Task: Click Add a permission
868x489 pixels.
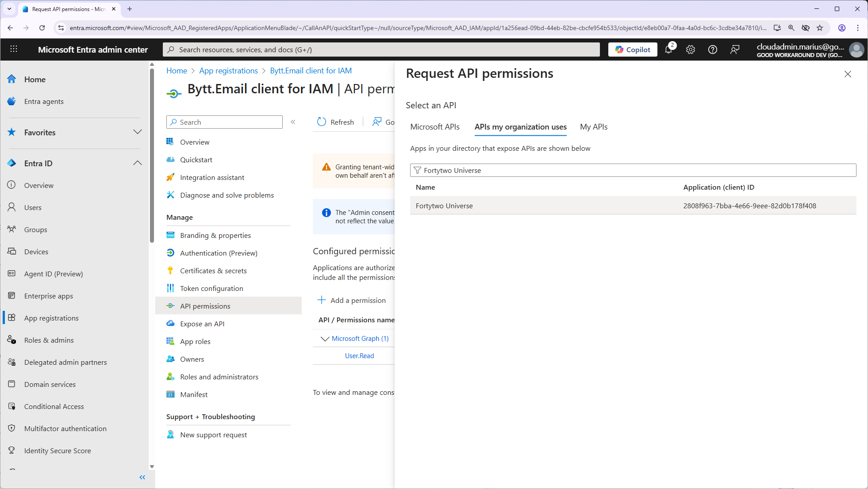Action: (352, 300)
